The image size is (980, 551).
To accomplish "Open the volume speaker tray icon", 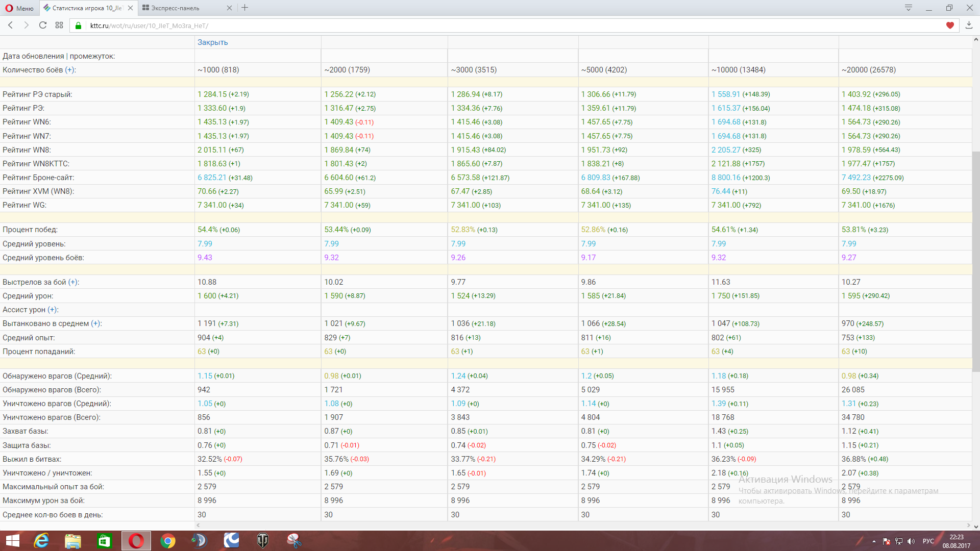I will (x=912, y=541).
